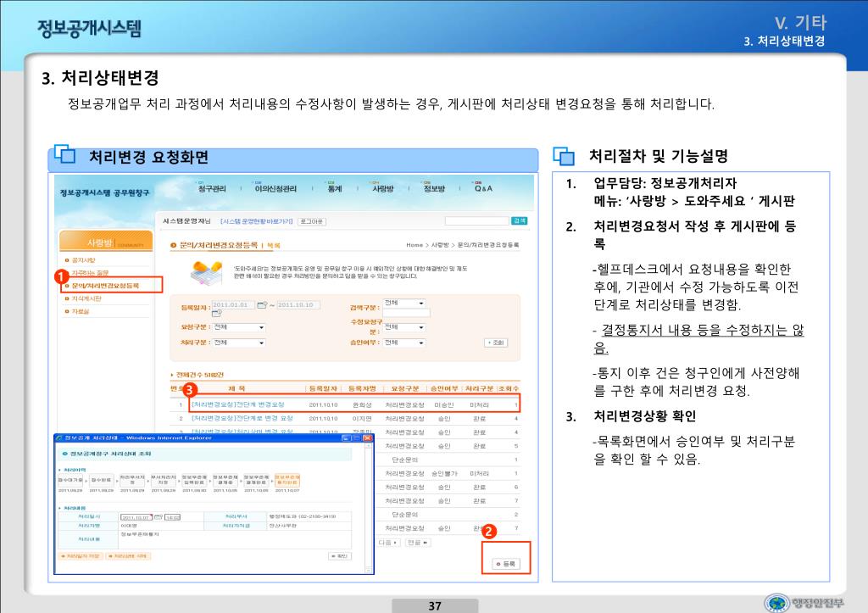868x613 pixels.
Task: Click 처리상태 삭제 button in popup
Action: [x=129, y=556]
